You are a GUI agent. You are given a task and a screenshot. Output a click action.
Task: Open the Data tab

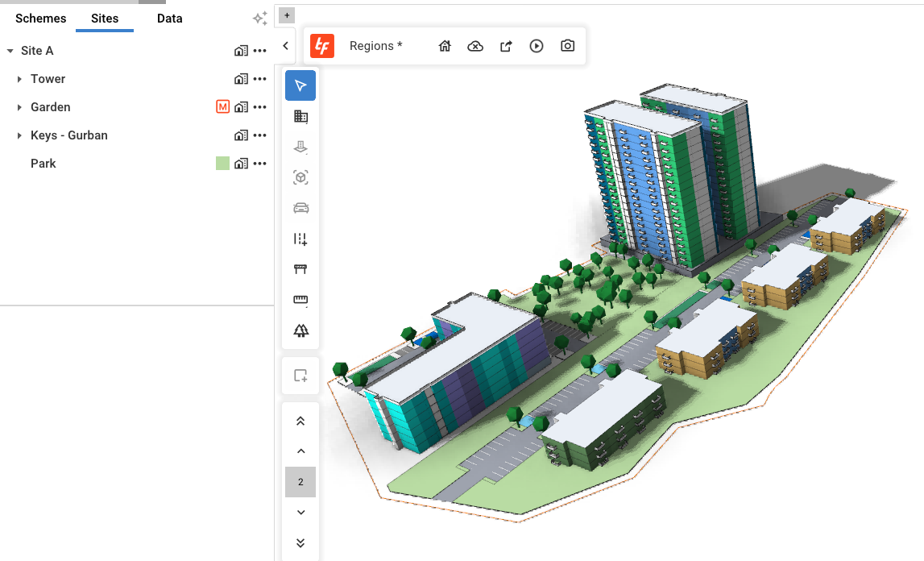[x=169, y=18]
